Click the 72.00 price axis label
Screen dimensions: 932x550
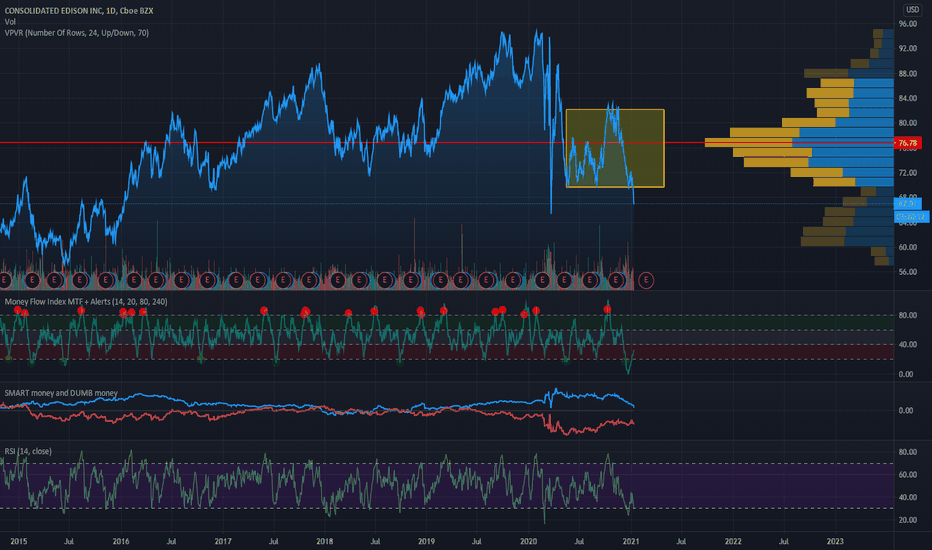click(908, 172)
